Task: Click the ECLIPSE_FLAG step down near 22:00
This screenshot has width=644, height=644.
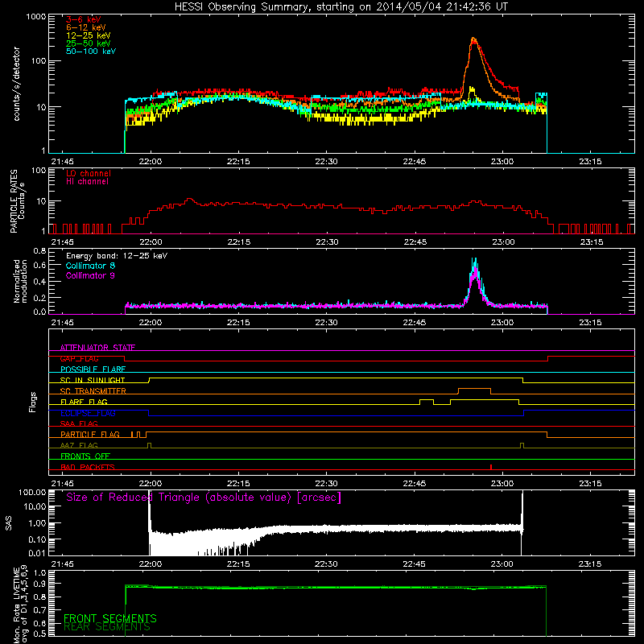Action: [149, 413]
